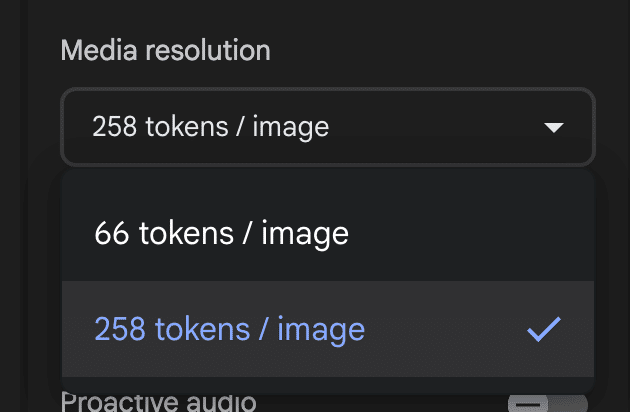Pick the second entry in the resolution list
Image resolution: width=630 pixels, height=412 pixels.
pyautogui.click(x=229, y=329)
